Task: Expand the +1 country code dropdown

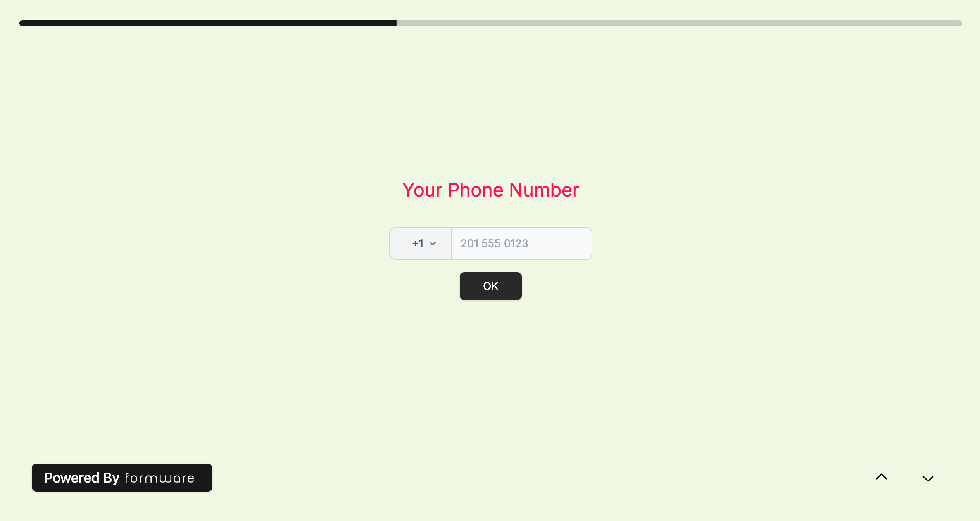Action: coord(421,243)
